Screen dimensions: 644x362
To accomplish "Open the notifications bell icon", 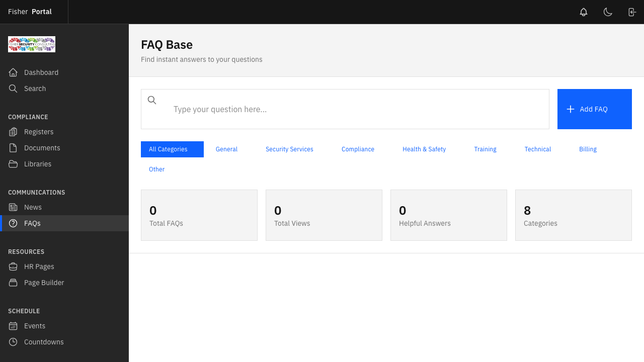I will click(x=584, y=12).
